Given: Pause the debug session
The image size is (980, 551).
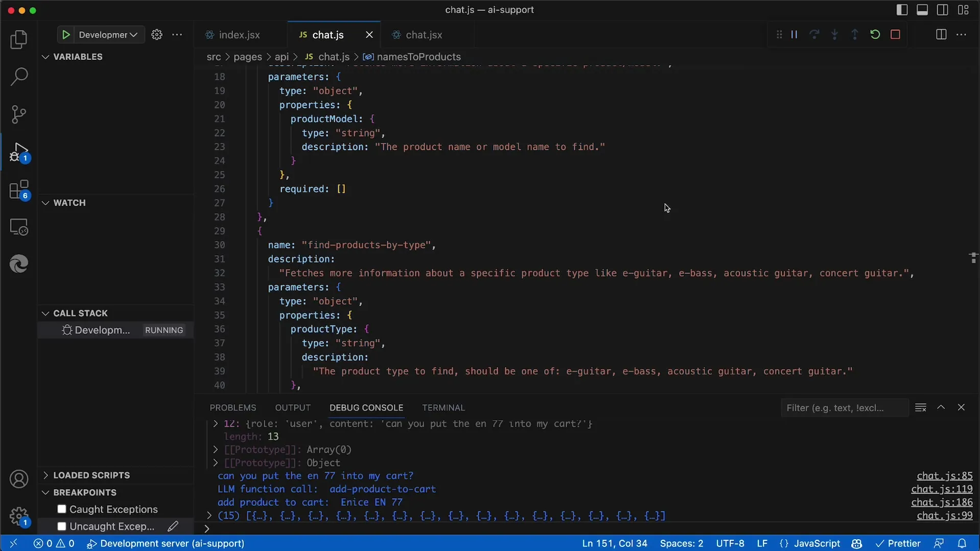Looking at the screenshot, I should click(x=795, y=35).
